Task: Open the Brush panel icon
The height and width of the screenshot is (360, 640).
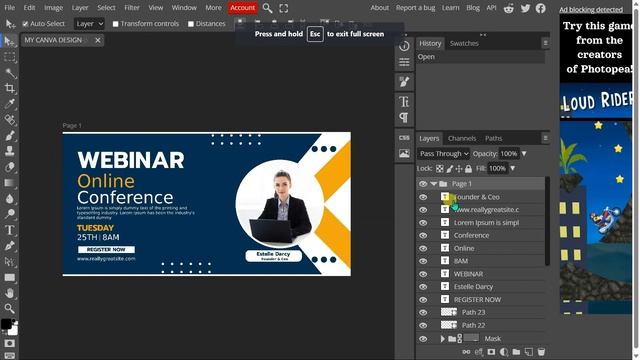Action: click(x=404, y=82)
